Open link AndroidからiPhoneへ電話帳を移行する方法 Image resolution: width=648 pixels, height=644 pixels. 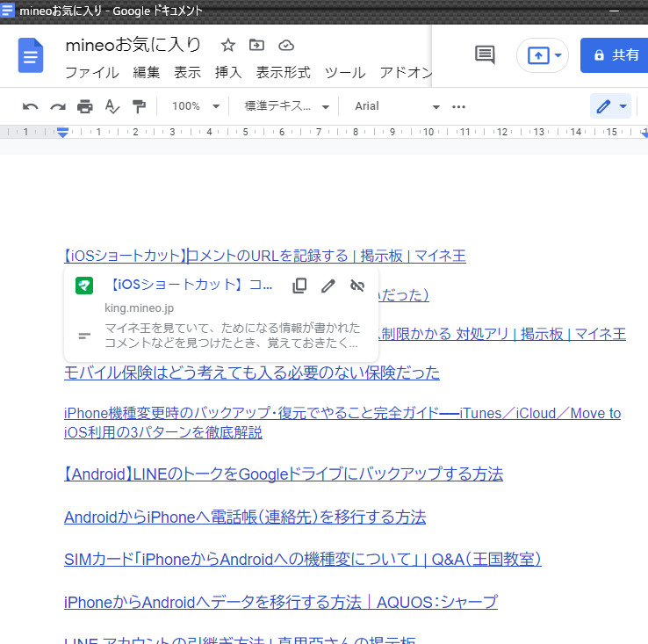tap(244, 517)
